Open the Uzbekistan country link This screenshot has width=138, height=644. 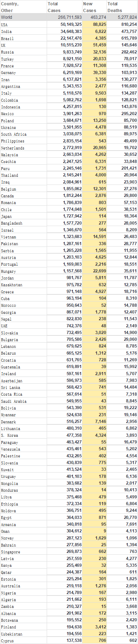point(12,634)
